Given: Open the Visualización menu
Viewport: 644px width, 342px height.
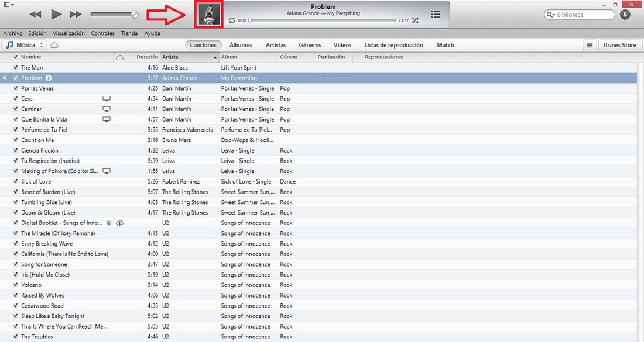Looking at the screenshot, I should point(68,33).
